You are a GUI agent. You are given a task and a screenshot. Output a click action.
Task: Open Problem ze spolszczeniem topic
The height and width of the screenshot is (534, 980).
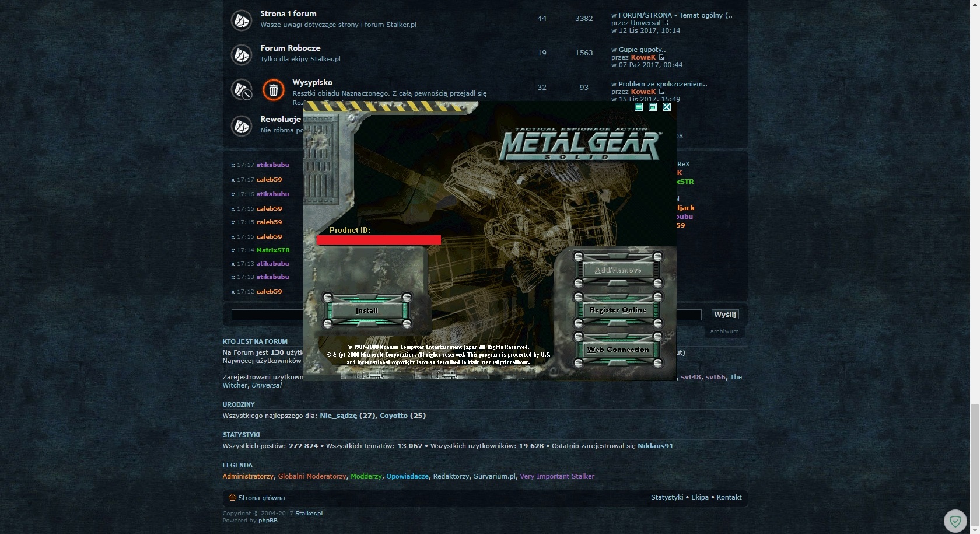pyautogui.click(x=663, y=84)
